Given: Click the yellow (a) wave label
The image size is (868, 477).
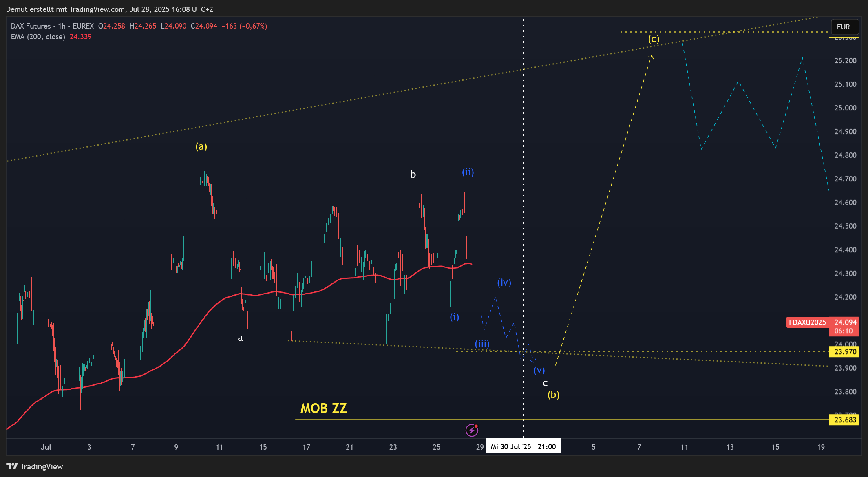Looking at the screenshot, I should tap(201, 146).
